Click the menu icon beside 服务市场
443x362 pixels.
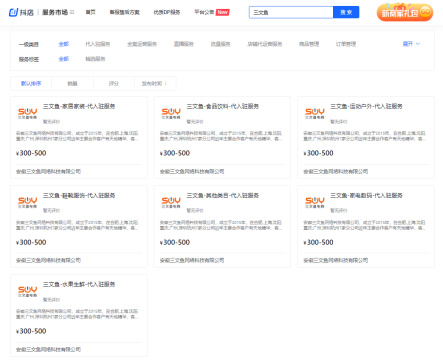pos(72,12)
